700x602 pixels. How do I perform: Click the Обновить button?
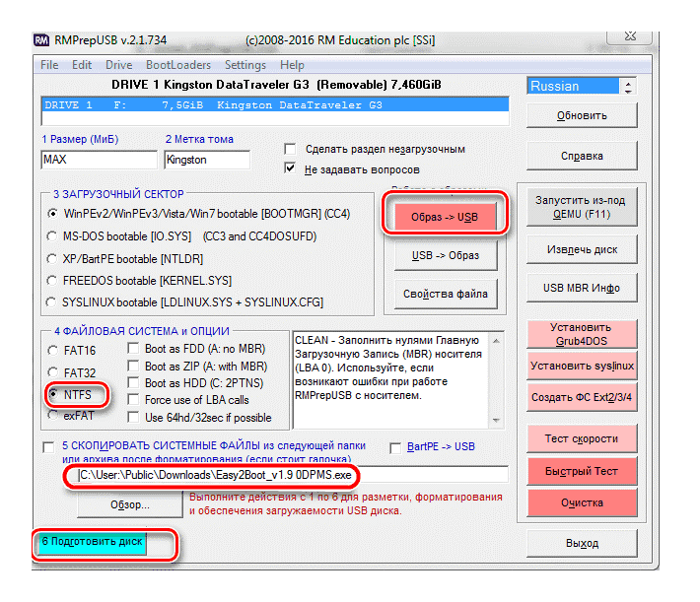(x=582, y=115)
